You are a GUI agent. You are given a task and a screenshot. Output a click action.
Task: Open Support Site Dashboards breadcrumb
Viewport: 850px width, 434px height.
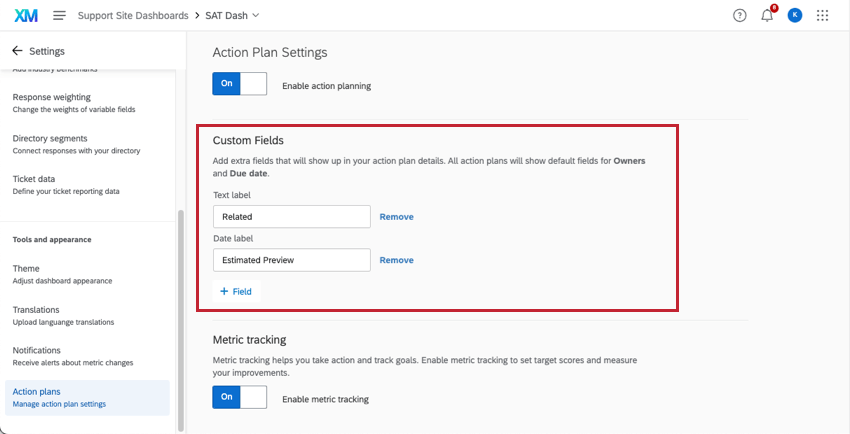(135, 16)
